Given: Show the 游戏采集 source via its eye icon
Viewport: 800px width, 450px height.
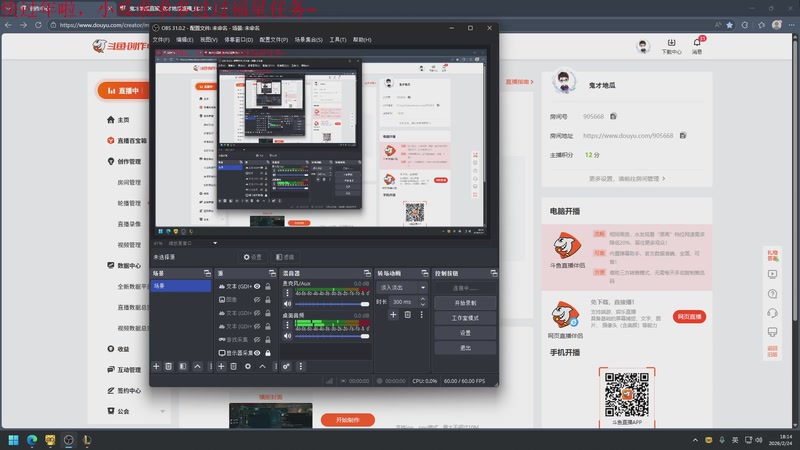Looking at the screenshot, I should 257,339.
